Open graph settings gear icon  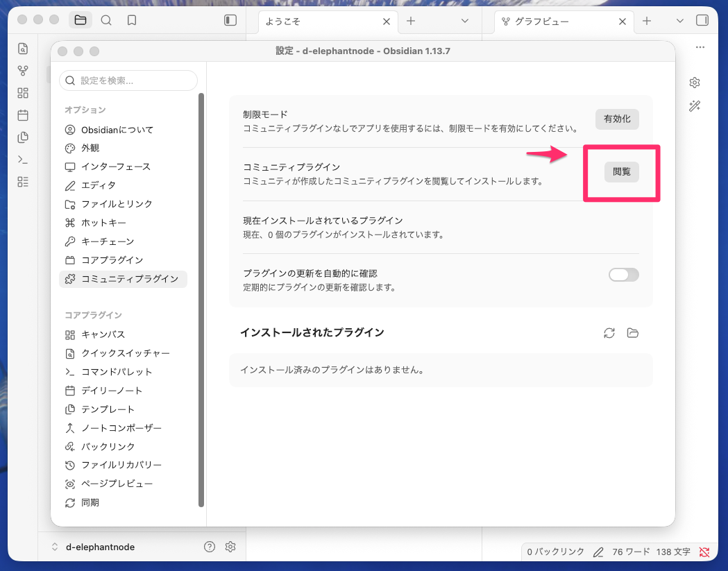coord(695,83)
